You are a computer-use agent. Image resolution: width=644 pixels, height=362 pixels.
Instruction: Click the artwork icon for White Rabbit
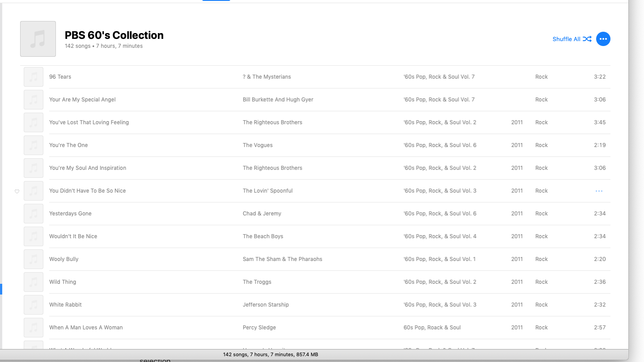click(x=34, y=305)
